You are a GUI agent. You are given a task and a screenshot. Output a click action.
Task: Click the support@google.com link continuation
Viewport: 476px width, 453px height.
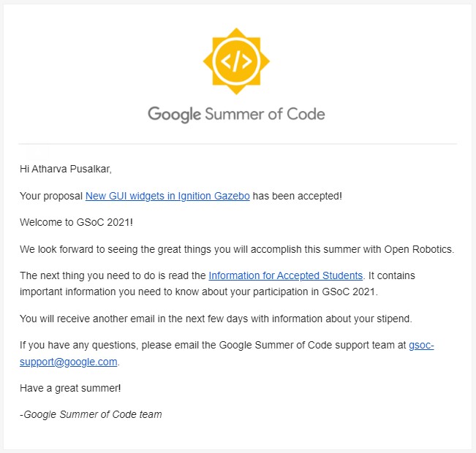[x=68, y=362]
